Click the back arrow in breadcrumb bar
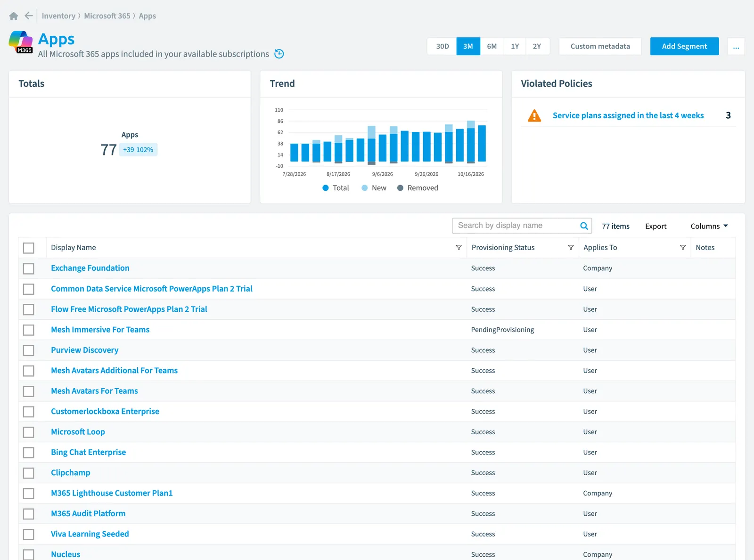 coord(29,16)
